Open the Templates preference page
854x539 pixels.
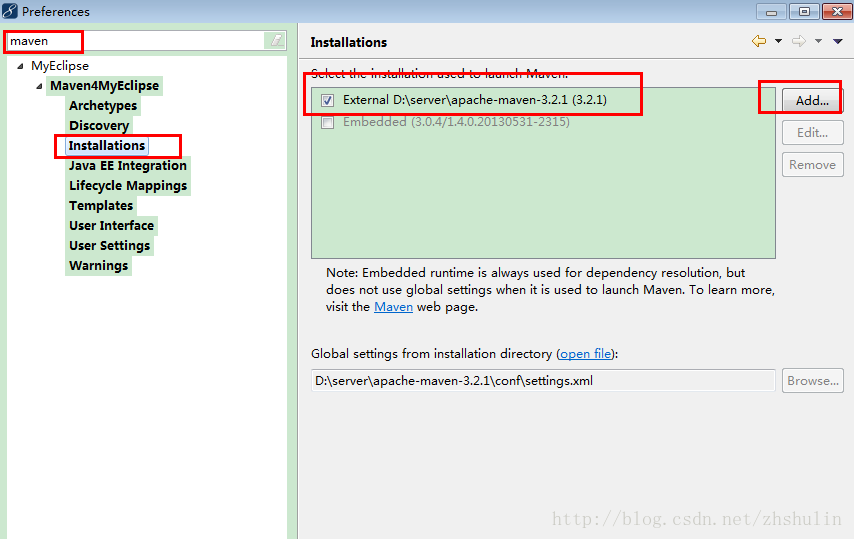click(x=101, y=206)
